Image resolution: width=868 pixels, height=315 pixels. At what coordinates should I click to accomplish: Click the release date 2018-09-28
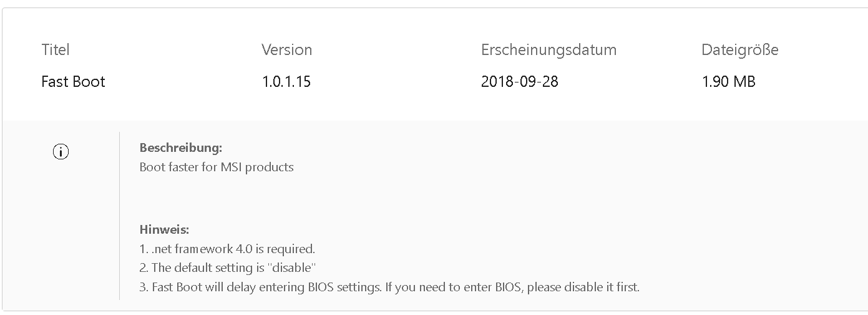point(519,82)
